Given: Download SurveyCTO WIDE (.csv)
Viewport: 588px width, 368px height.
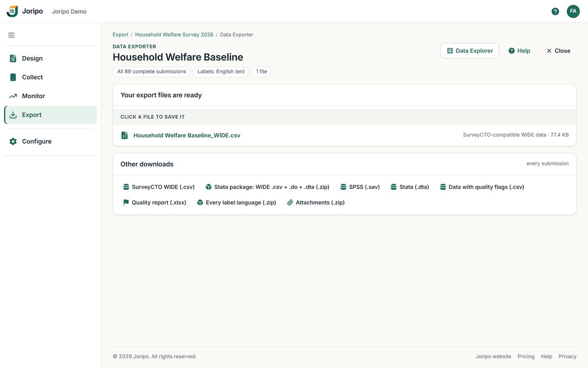Looking at the screenshot, I should coord(159,187).
